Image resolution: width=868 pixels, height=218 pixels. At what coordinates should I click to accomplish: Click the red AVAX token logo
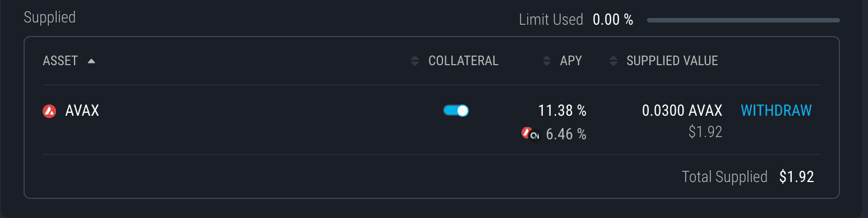(49, 111)
